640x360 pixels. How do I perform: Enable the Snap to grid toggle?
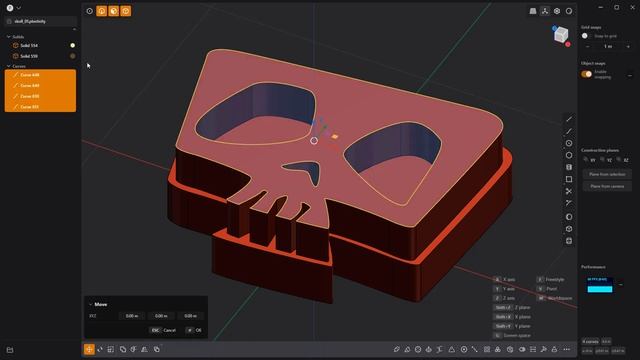coord(586,36)
